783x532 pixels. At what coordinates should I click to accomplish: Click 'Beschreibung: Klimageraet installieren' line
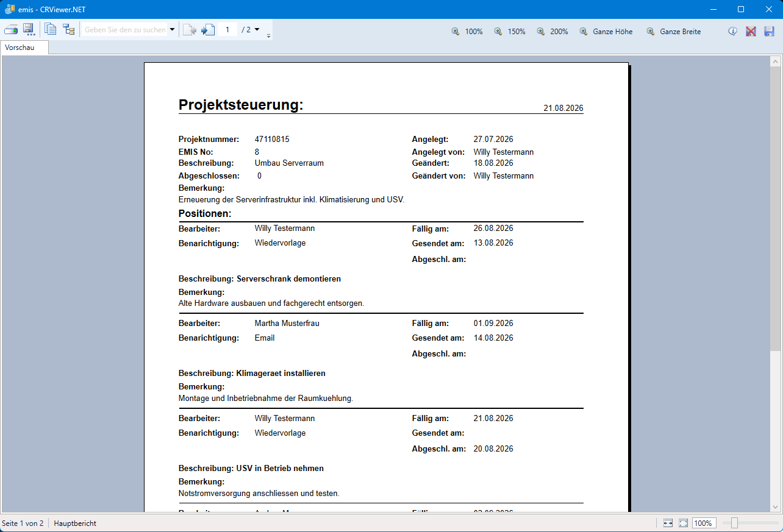click(x=252, y=373)
